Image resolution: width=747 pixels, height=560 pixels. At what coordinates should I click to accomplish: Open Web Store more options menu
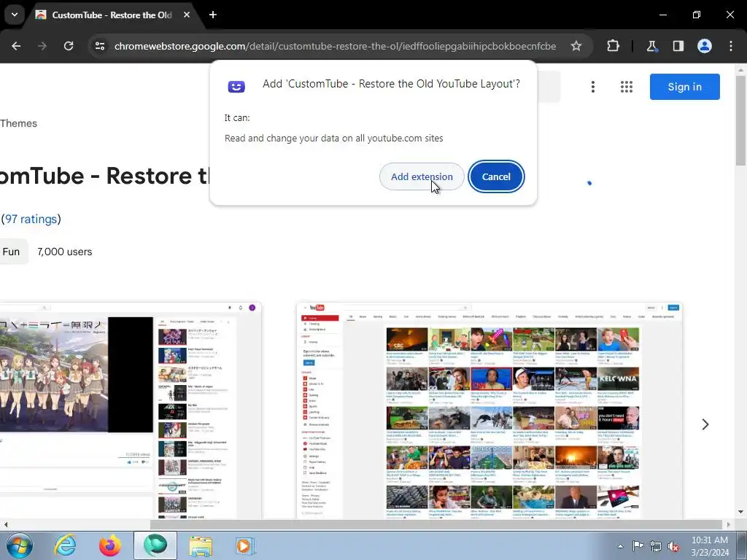[592, 87]
